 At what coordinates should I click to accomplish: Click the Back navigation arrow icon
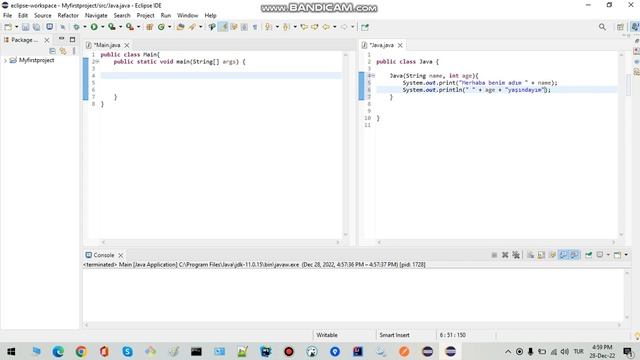point(326,27)
